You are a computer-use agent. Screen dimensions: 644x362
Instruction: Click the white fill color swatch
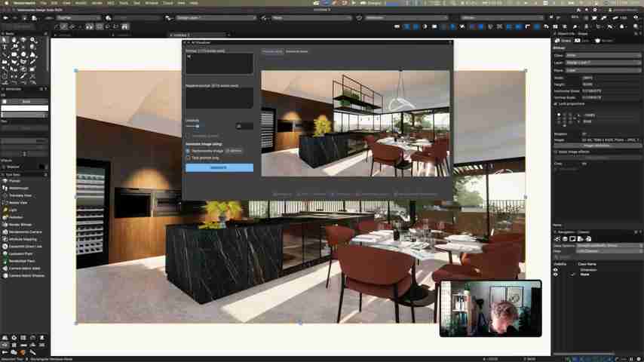[25, 108]
